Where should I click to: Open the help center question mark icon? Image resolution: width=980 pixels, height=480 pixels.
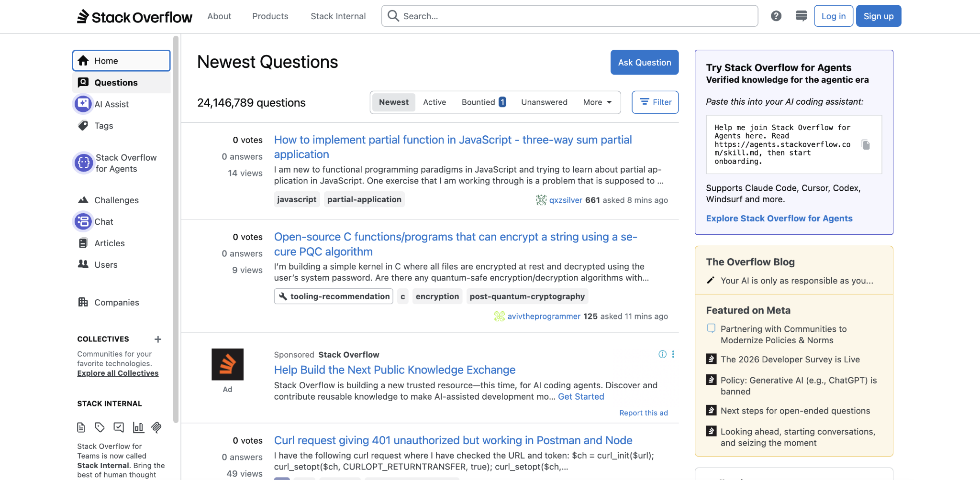776,16
